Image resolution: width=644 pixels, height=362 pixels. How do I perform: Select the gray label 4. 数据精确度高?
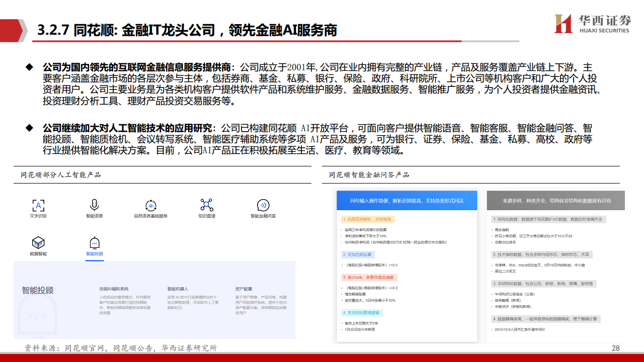click(545, 319)
